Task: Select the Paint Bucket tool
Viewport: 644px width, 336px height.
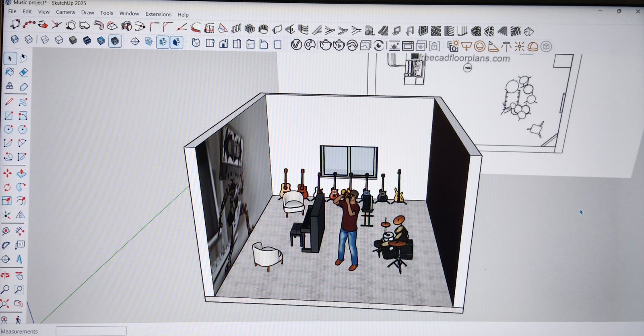Action: pyautogui.click(x=10, y=72)
